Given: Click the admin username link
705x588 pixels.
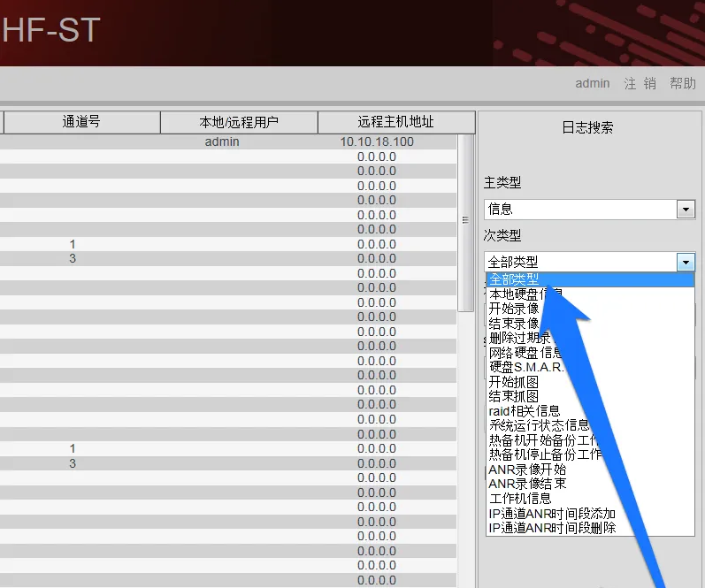Looking at the screenshot, I should click(593, 83).
